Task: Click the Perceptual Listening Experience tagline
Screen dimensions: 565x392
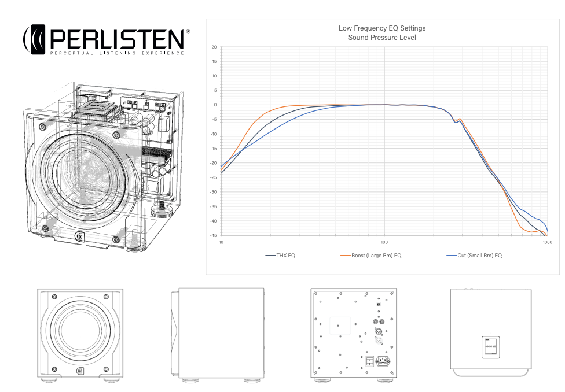Action: [117, 53]
